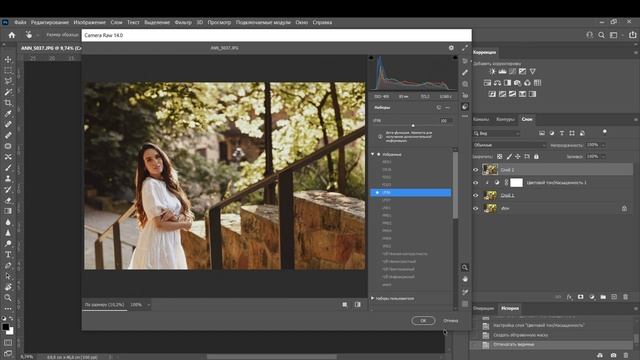
Task: Click the Слой 2 layer thumbnail
Action: point(490,169)
